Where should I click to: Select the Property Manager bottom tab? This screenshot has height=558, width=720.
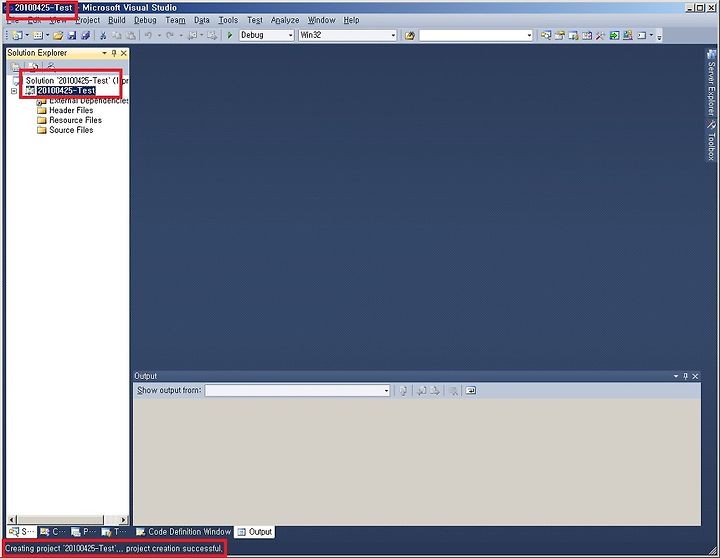click(84, 532)
